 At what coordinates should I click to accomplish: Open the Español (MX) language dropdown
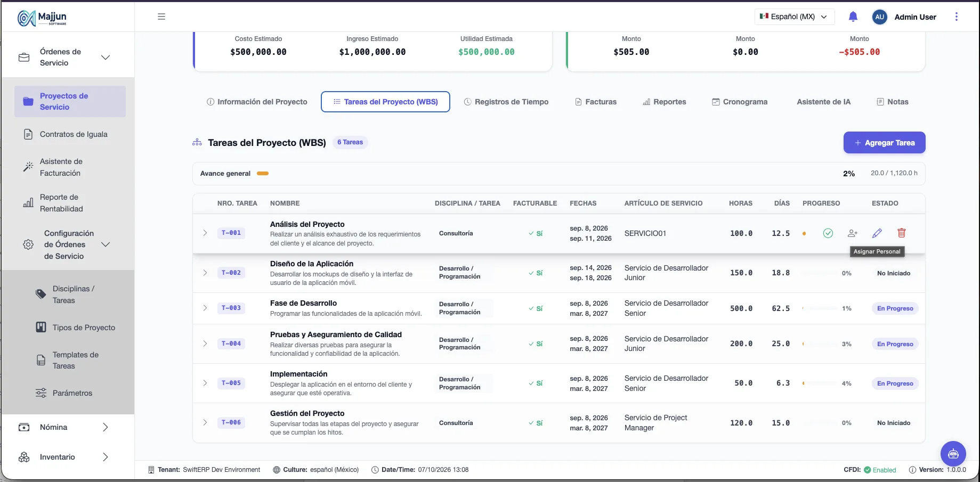click(x=794, y=17)
